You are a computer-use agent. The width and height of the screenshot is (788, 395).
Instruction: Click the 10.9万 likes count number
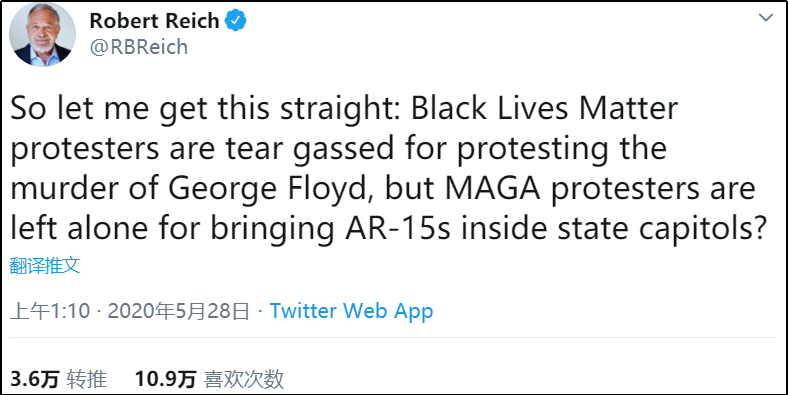point(165,379)
